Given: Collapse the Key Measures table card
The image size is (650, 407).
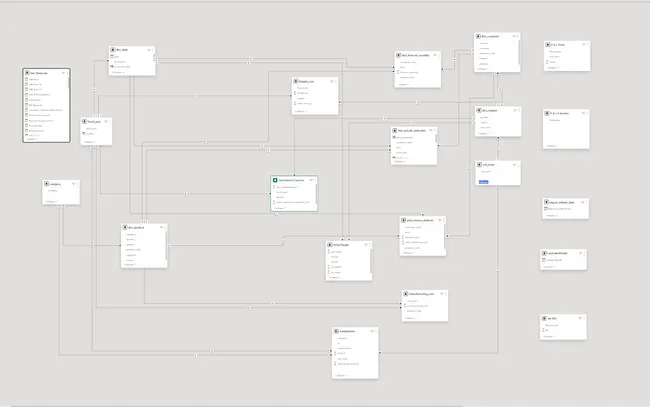Looking at the screenshot, I should coord(32,139).
